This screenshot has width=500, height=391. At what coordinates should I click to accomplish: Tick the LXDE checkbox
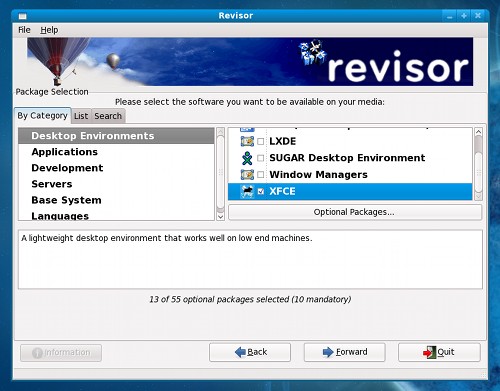[261, 141]
